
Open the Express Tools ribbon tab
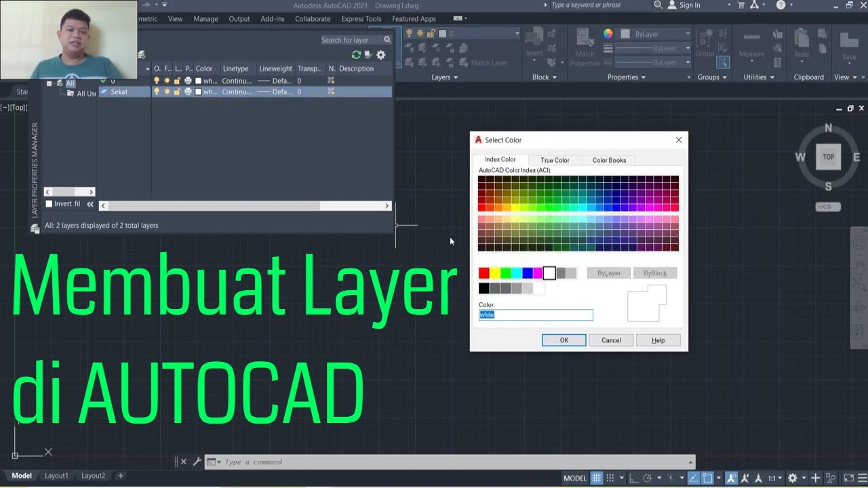click(x=361, y=19)
